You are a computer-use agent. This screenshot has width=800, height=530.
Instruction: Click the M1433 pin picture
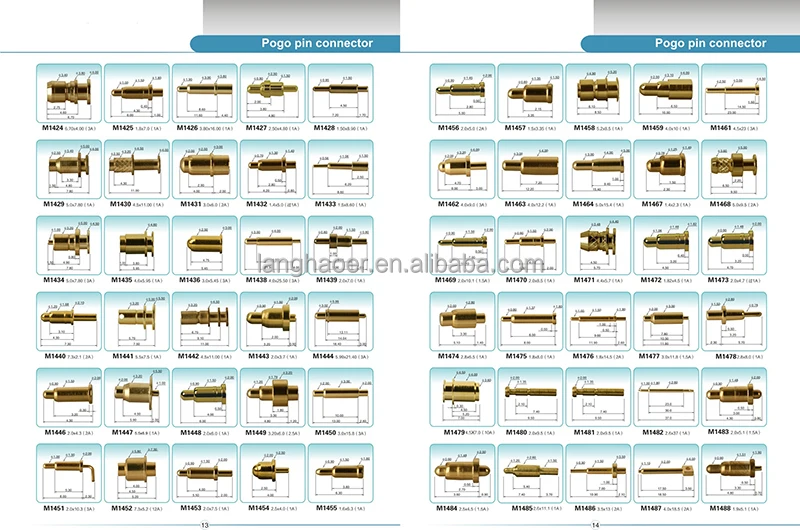[x=341, y=169]
